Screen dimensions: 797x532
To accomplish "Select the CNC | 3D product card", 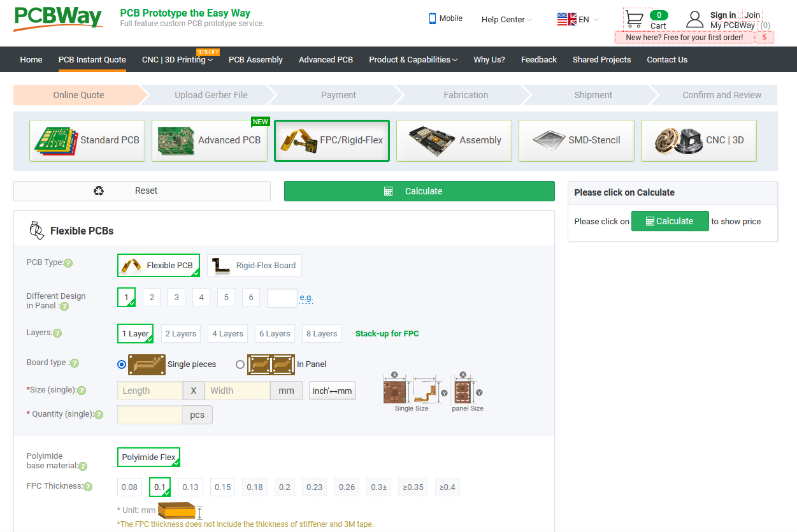I will pyautogui.click(x=699, y=141).
